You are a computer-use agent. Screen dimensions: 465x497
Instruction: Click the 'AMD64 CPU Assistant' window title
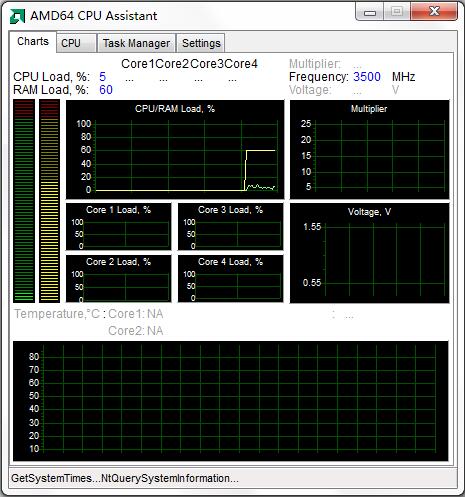point(94,16)
